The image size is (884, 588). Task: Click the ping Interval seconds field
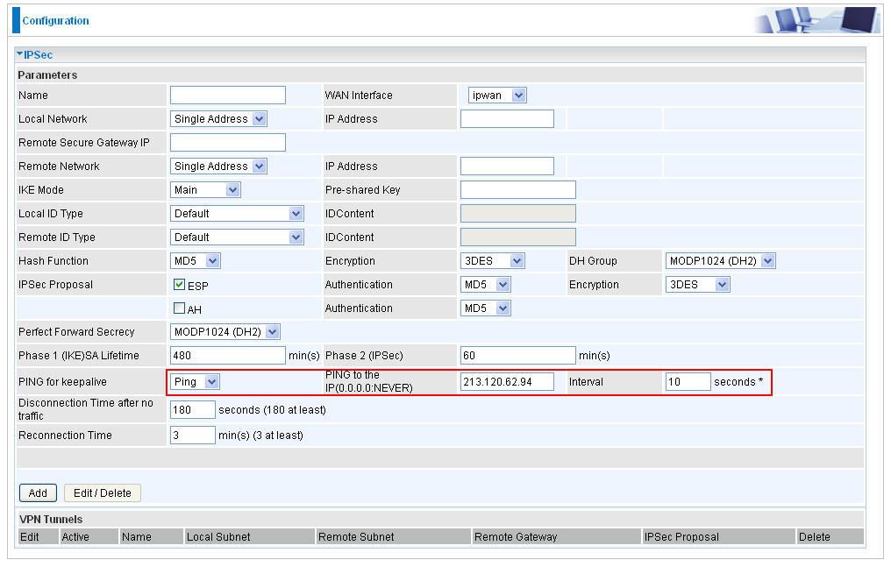[x=688, y=382]
